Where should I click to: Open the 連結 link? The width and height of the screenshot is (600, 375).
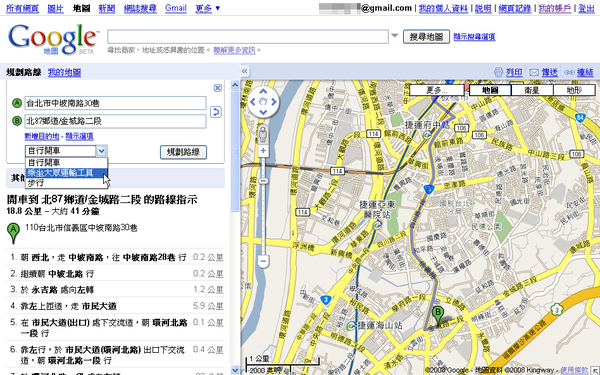[585, 72]
